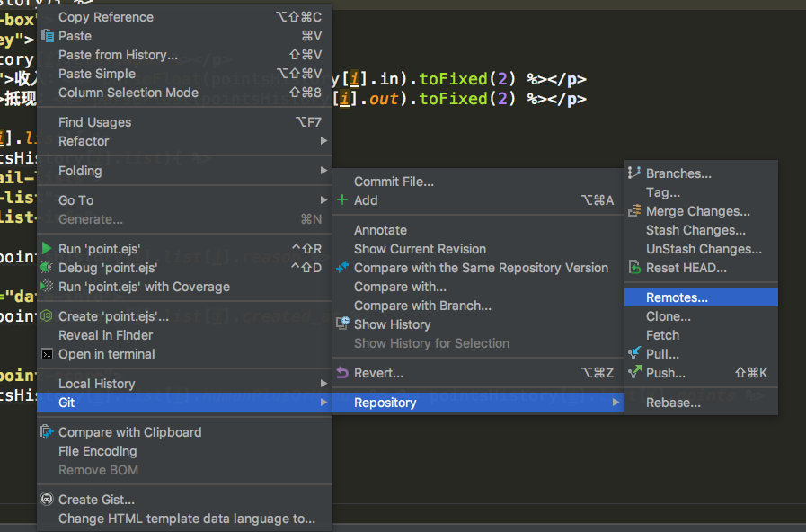
Task: Select Remotes... from the Repository menu
Action: coord(677,297)
